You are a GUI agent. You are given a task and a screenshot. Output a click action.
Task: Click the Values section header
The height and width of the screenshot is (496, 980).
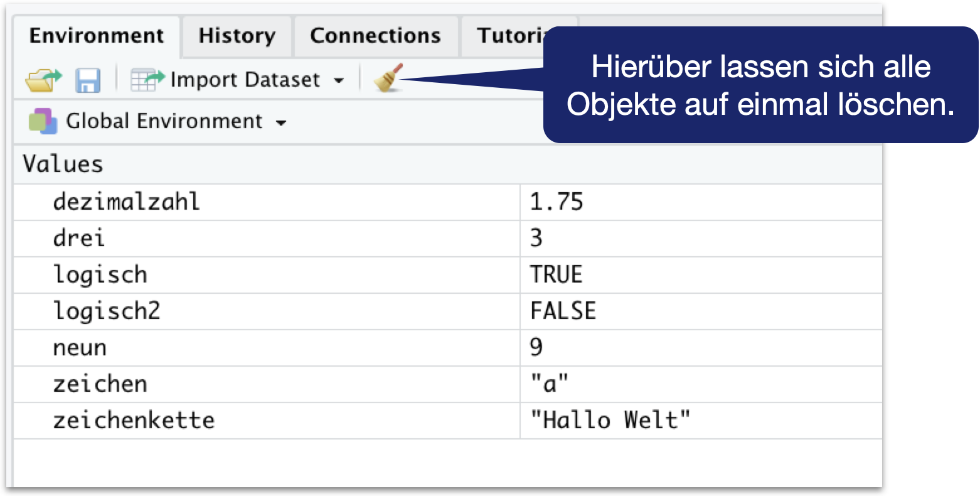pos(63,164)
